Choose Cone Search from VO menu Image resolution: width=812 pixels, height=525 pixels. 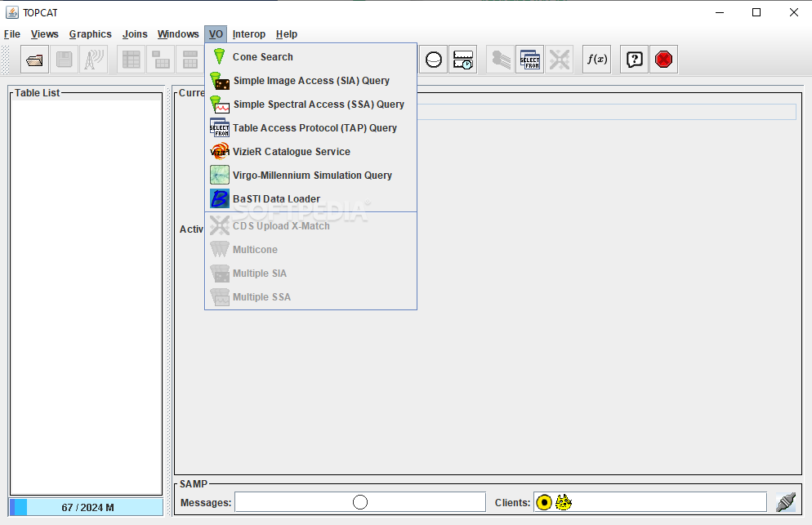[x=310, y=57]
